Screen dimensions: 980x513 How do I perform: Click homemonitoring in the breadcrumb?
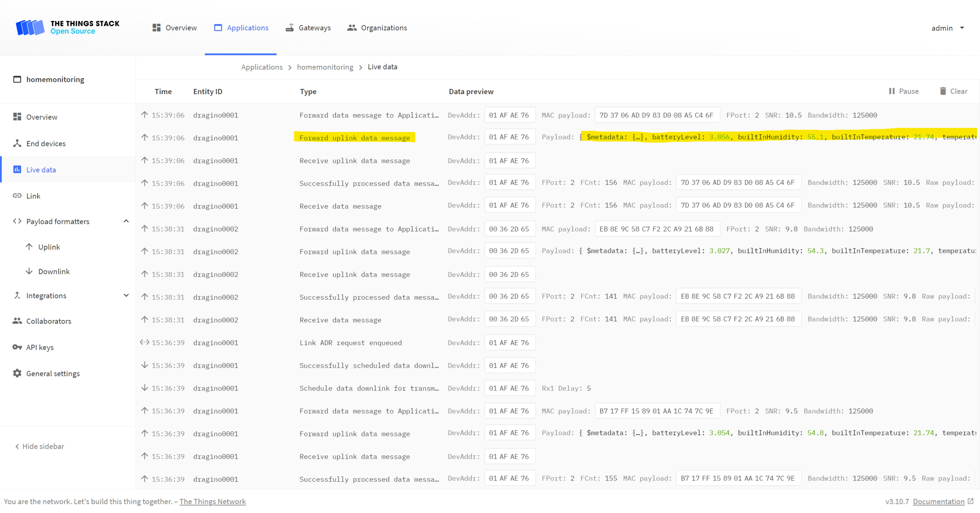(x=325, y=67)
